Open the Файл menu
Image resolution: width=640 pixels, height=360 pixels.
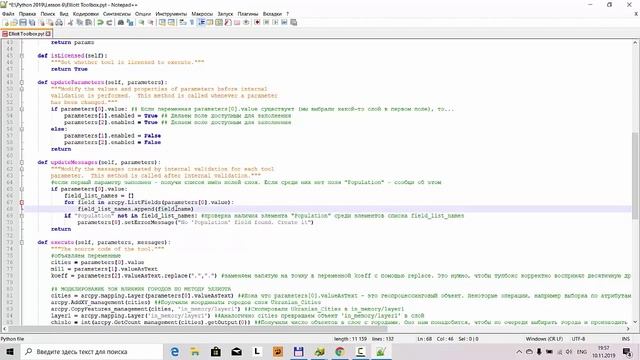8,13
